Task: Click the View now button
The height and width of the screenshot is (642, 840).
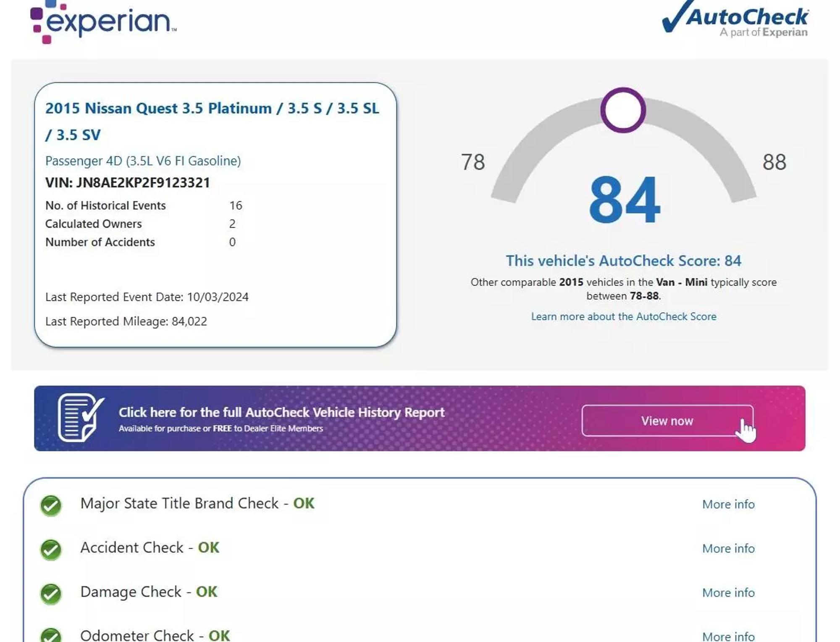Action: click(667, 421)
